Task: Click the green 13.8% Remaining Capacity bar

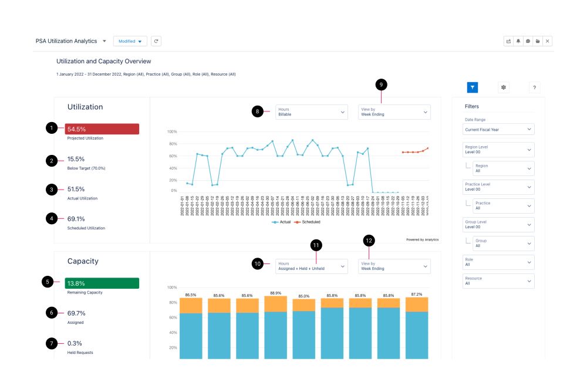Action: click(103, 283)
